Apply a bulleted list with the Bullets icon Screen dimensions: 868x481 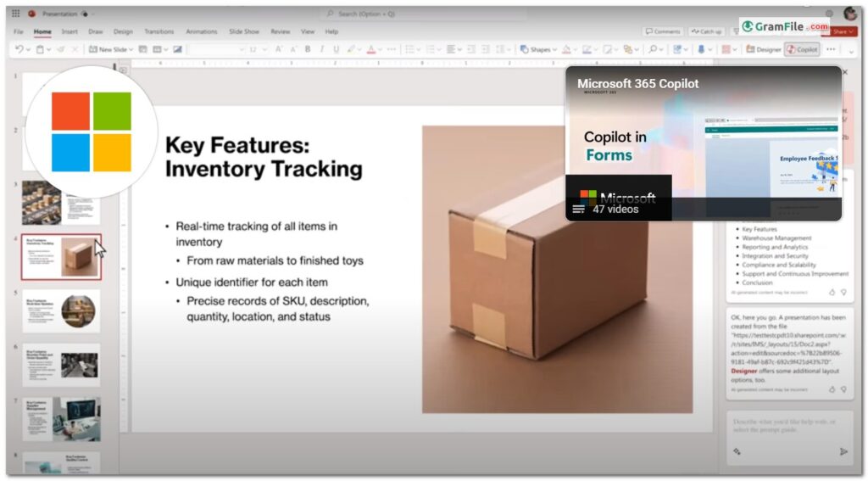click(x=410, y=49)
